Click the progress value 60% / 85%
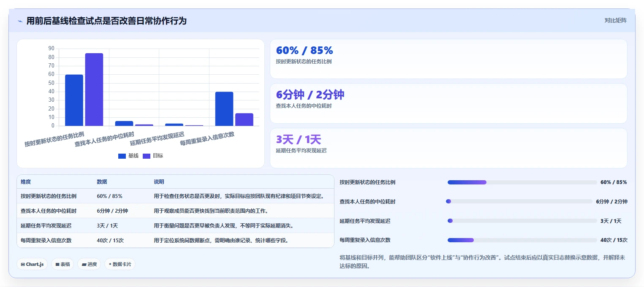The width and height of the screenshot is (644, 287). point(614,182)
